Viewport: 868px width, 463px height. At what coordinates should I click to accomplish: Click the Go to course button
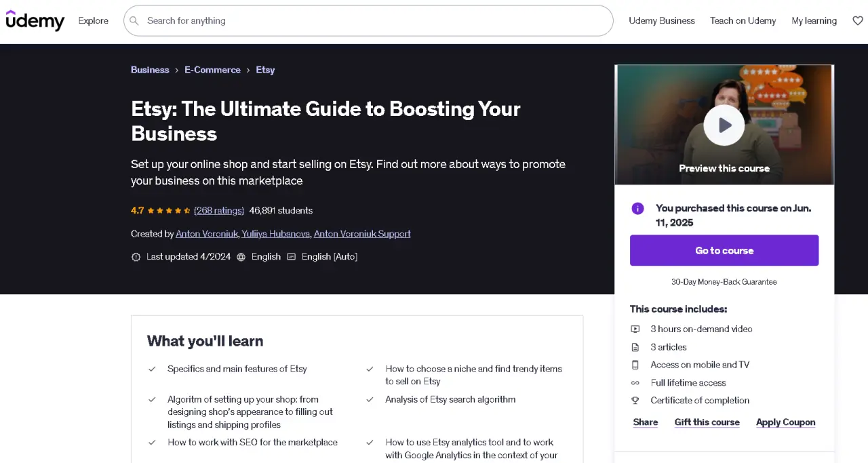pyautogui.click(x=724, y=251)
